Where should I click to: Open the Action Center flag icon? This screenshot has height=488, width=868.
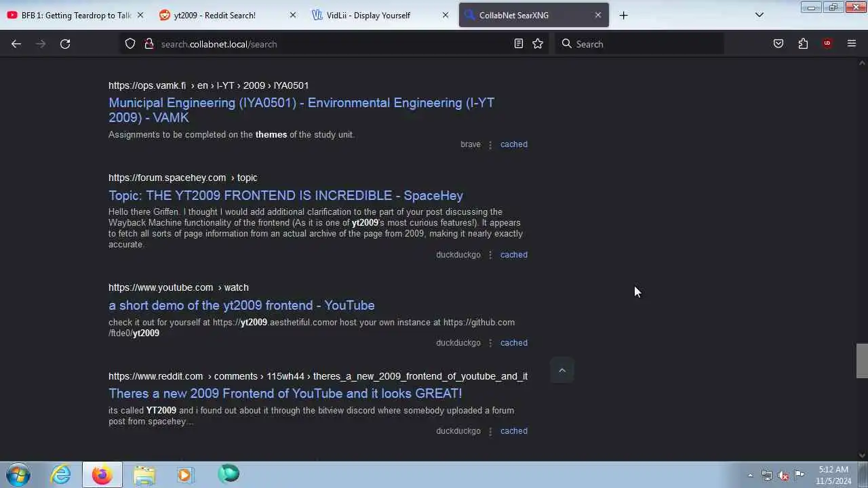(x=800, y=474)
